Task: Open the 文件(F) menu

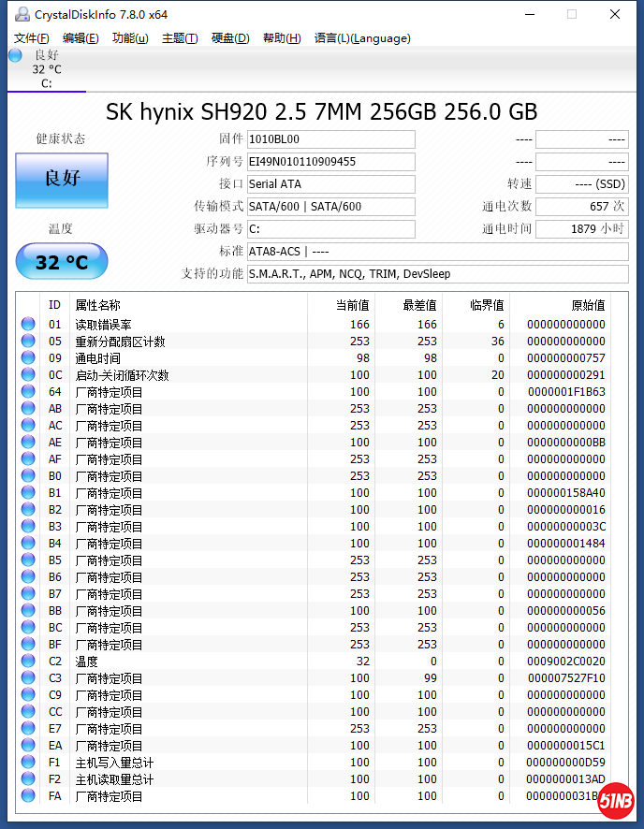Action: coord(32,38)
